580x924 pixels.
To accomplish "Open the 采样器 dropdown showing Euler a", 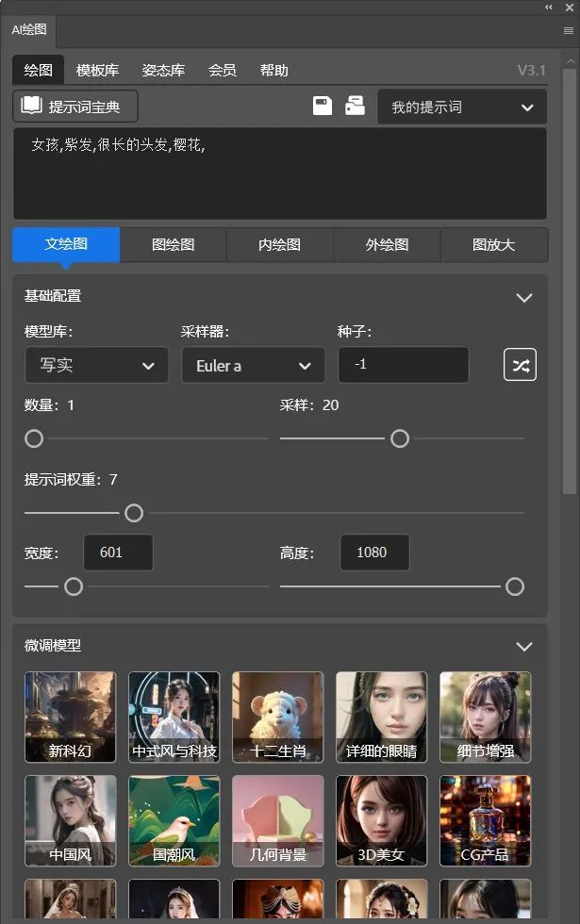I will (254, 366).
